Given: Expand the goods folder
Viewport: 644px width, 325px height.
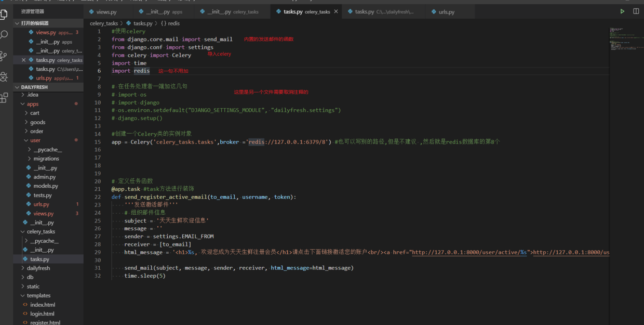Looking at the screenshot, I should click(48, 122).
